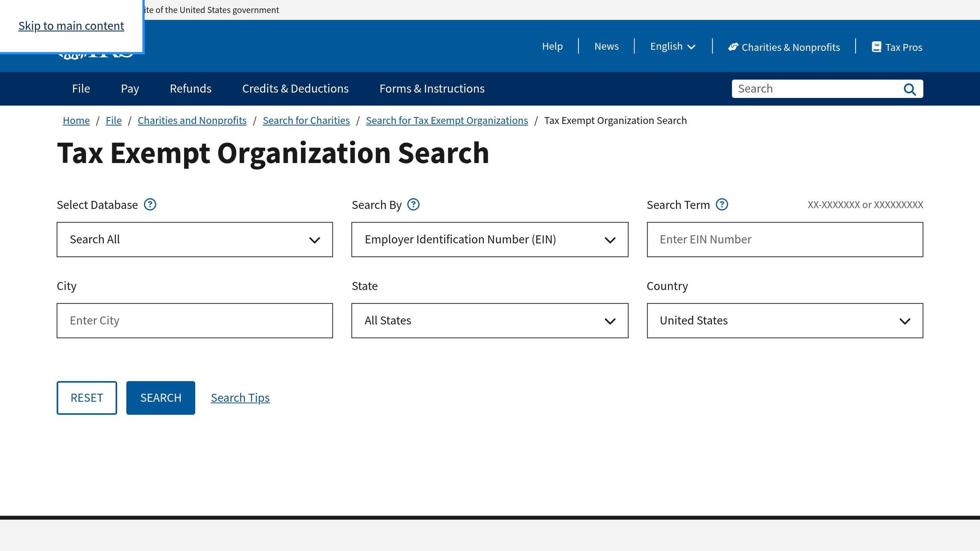The height and width of the screenshot is (551, 980).
Task: Go to the News page
Action: (606, 46)
